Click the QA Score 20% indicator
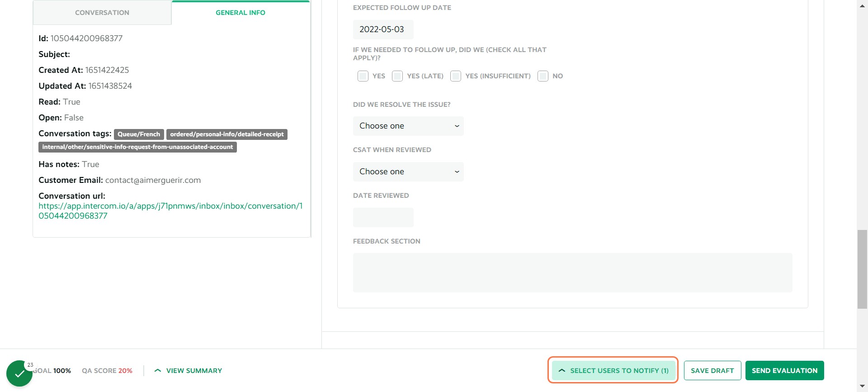The height and width of the screenshot is (392, 868). [x=107, y=370]
